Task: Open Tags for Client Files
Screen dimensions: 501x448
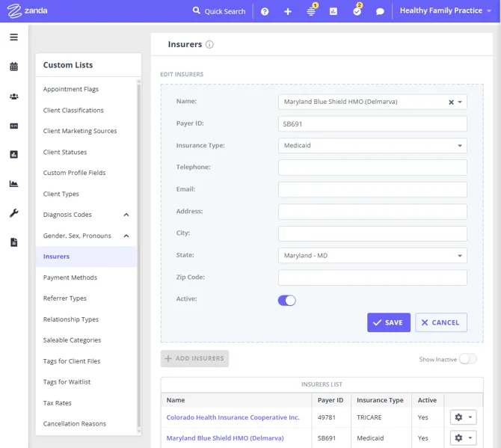Action: point(72,361)
